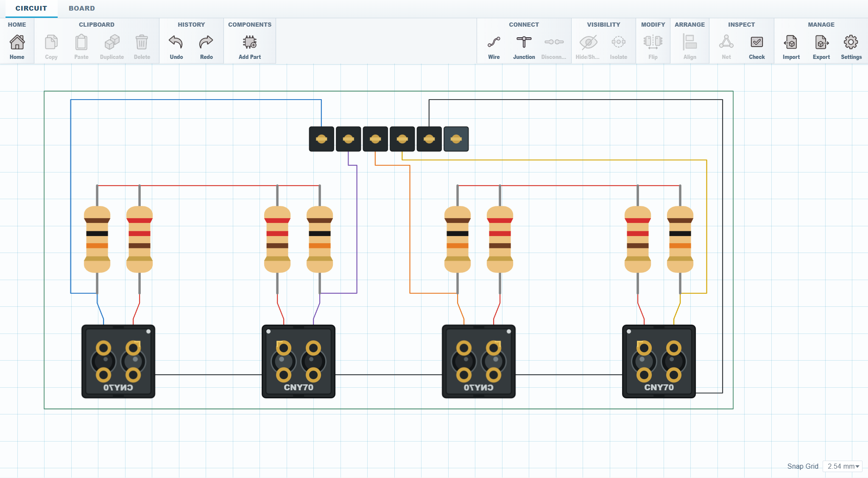Viewport: 868px width, 478px height.
Task: Click the Delete trash icon
Action: (x=142, y=42)
